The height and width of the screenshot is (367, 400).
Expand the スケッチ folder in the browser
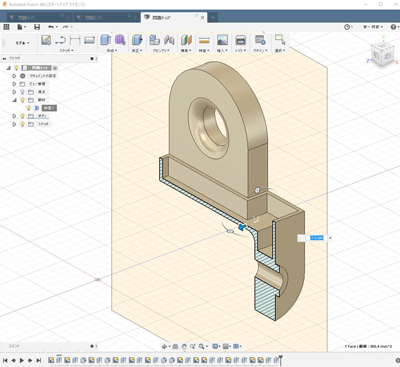point(14,124)
